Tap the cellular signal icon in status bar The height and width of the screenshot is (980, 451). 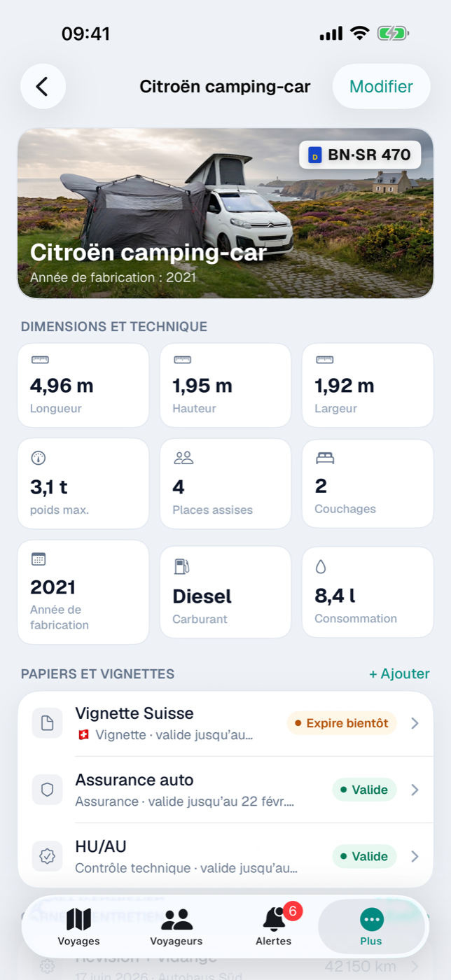tap(331, 34)
